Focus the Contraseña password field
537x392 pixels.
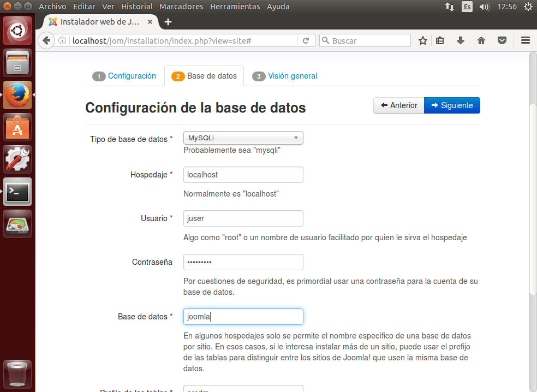click(243, 262)
